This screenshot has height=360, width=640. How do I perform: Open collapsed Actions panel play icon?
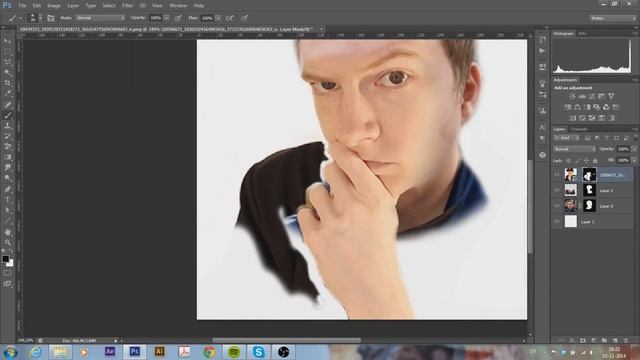pyautogui.click(x=542, y=51)
